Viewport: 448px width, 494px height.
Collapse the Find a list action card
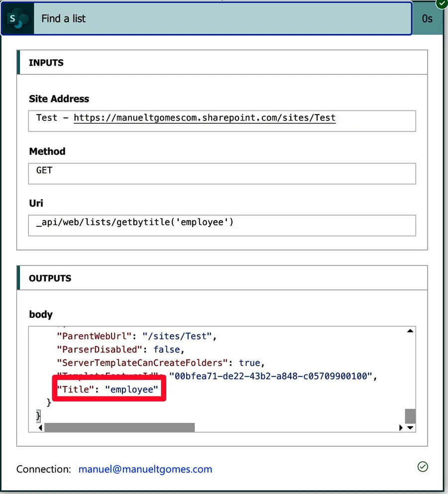coord(219,19)
